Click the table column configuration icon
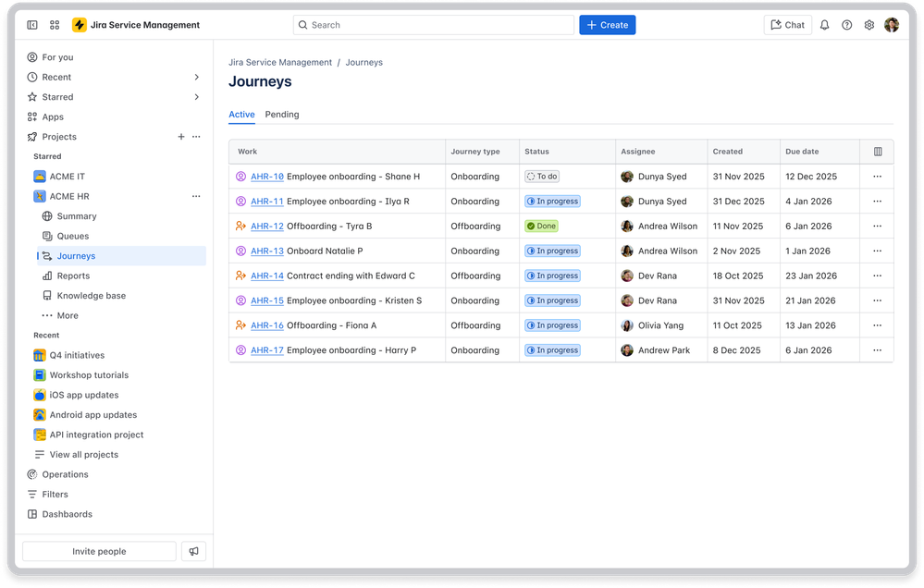The image size is (924, 588). point(878,152)
